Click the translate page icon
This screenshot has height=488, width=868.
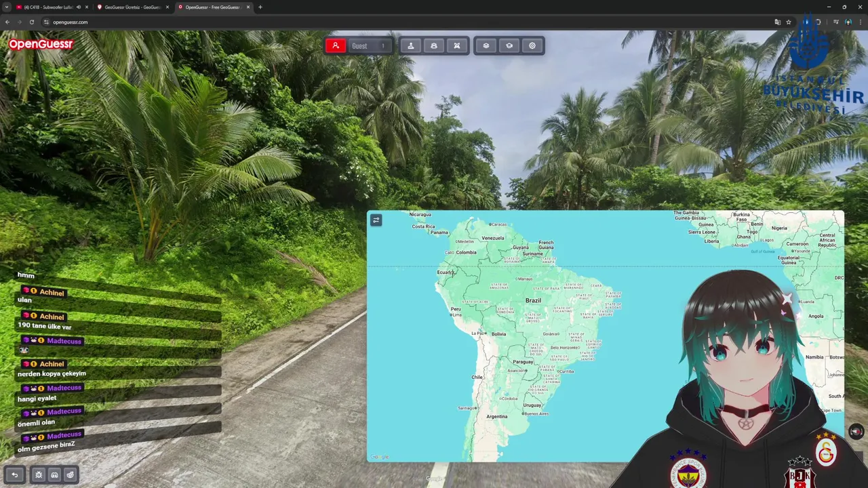[777, 22]
